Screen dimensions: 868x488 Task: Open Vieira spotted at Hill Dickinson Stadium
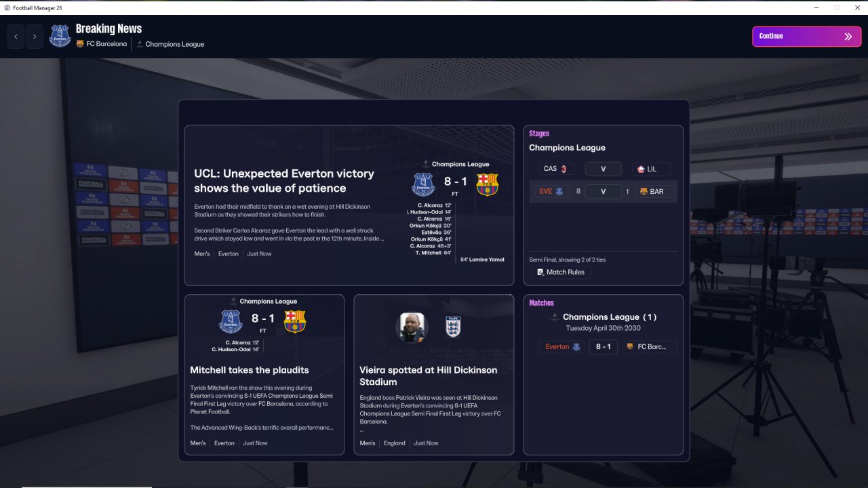(x=429, y=376)
